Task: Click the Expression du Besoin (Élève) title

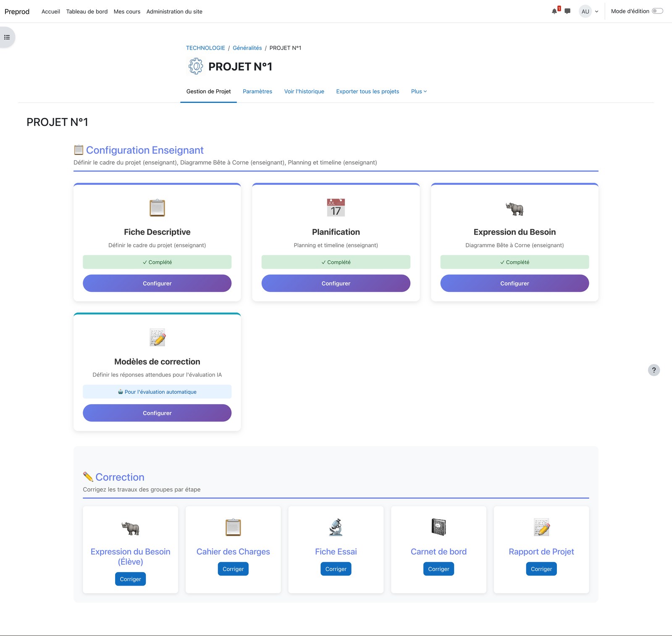Action: (131, 557)
